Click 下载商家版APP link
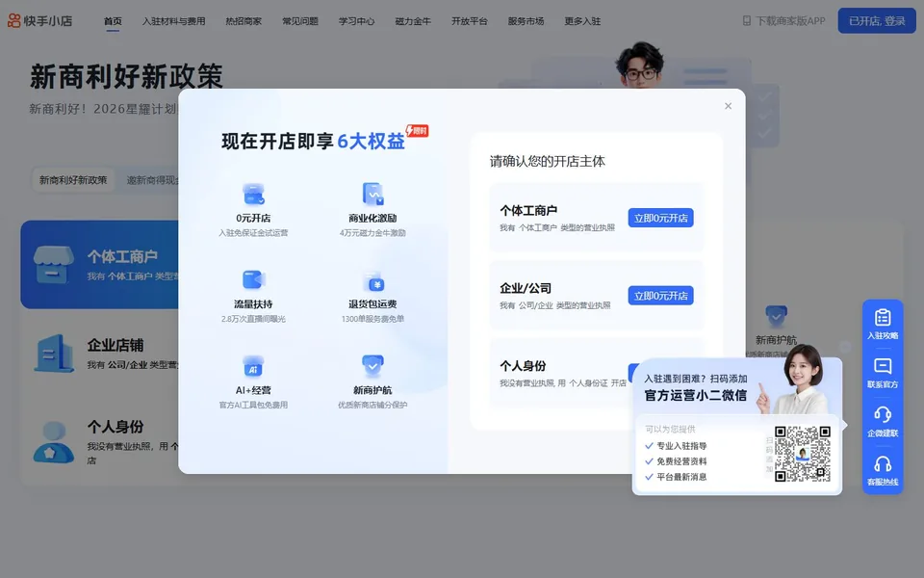Screen dimensions: 924x578 pyautogui.click(x=790, y=21)
